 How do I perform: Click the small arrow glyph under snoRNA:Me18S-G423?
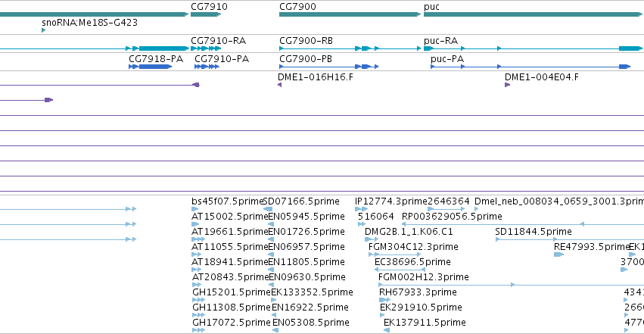click(x=44, y=30)
